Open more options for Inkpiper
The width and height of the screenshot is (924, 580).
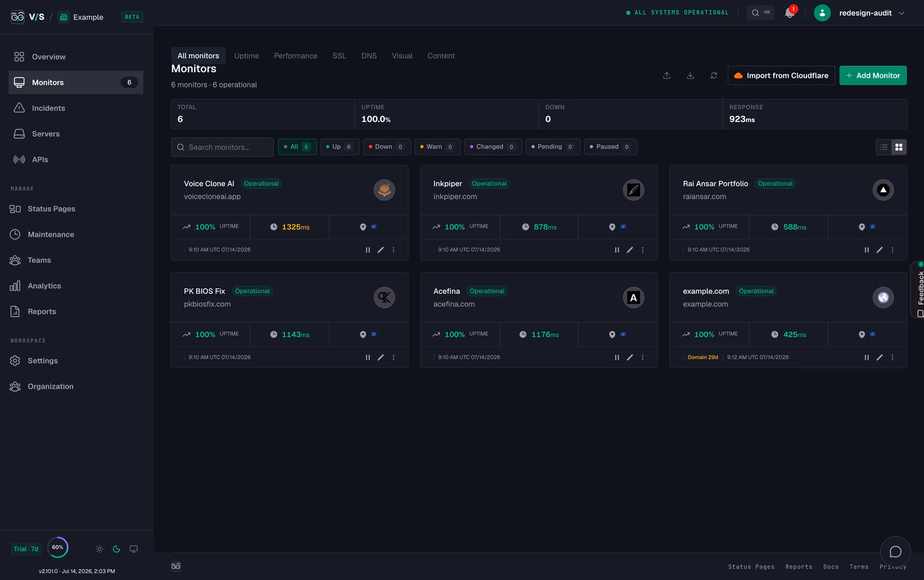tap(643, 250)
